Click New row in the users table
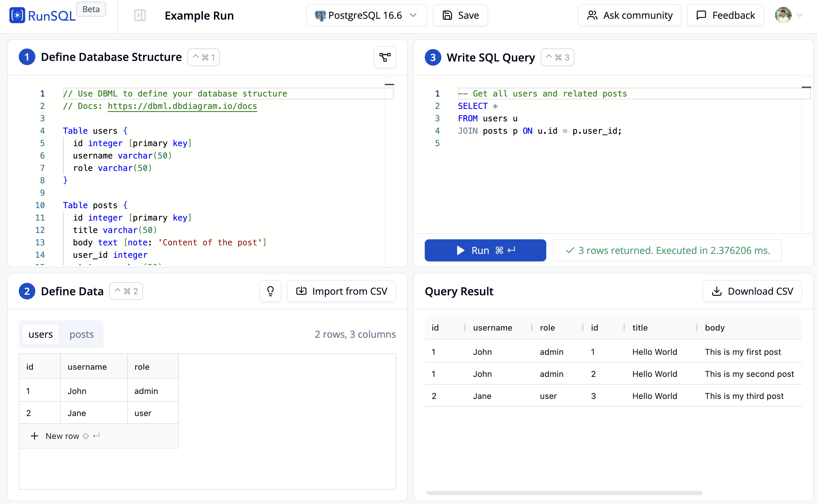817x504 pixels. point(62,436)
